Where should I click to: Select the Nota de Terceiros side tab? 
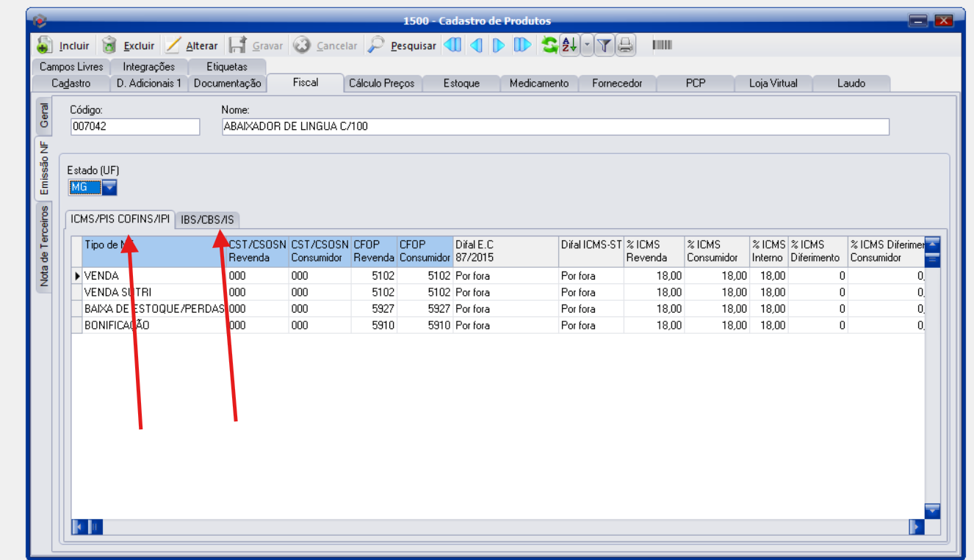pyautogui.click(x=44, y=246)
